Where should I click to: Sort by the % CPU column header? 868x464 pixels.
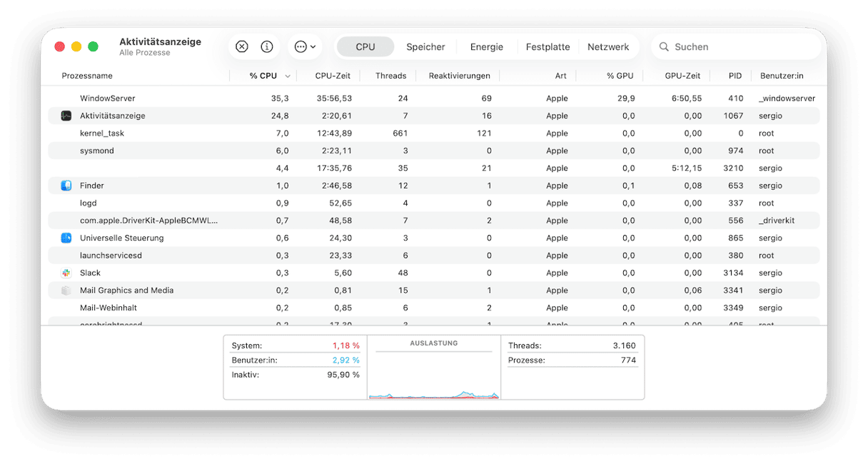[263, 76]
